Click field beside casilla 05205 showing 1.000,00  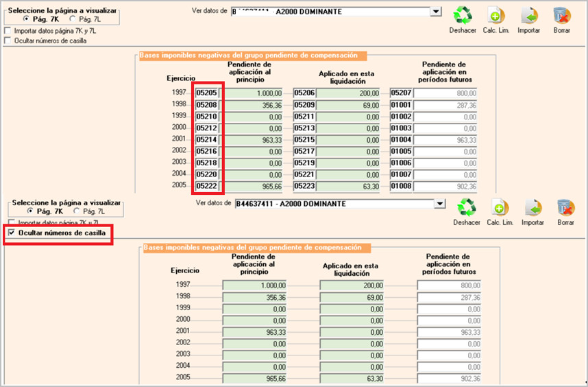pyautogui.click(x=251, y=93)
